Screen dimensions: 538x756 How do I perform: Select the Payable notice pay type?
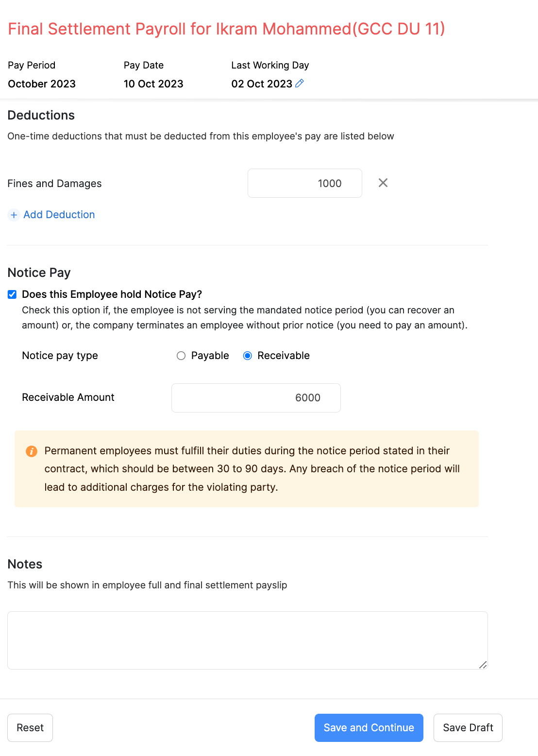[181, 356]
